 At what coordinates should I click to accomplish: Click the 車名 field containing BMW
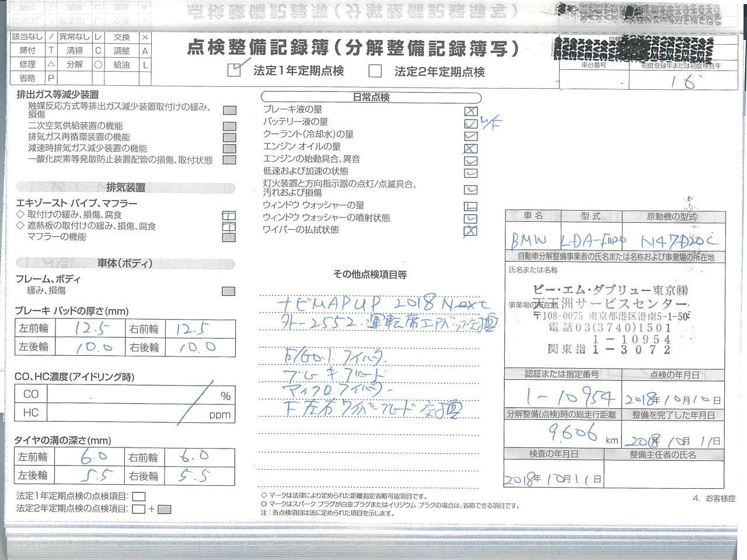(533, 237)
